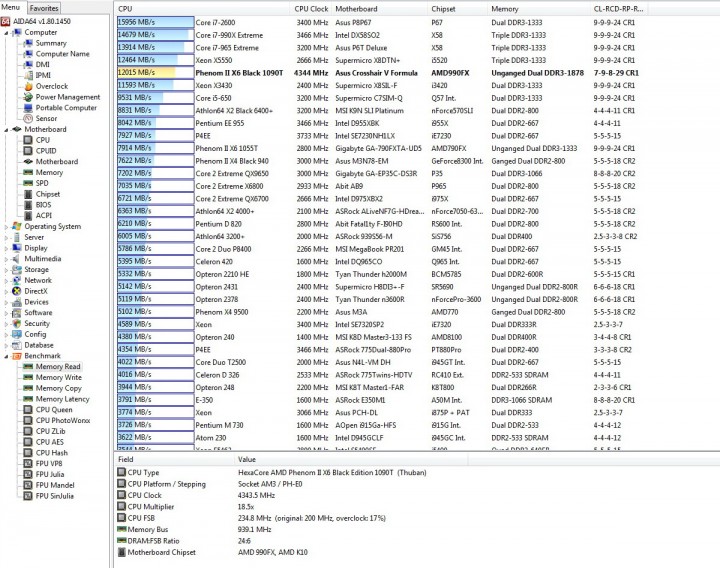Screen dimensions: 720x568
Task: Open the DMI tree item icon
Action: (x=28, y=65)
